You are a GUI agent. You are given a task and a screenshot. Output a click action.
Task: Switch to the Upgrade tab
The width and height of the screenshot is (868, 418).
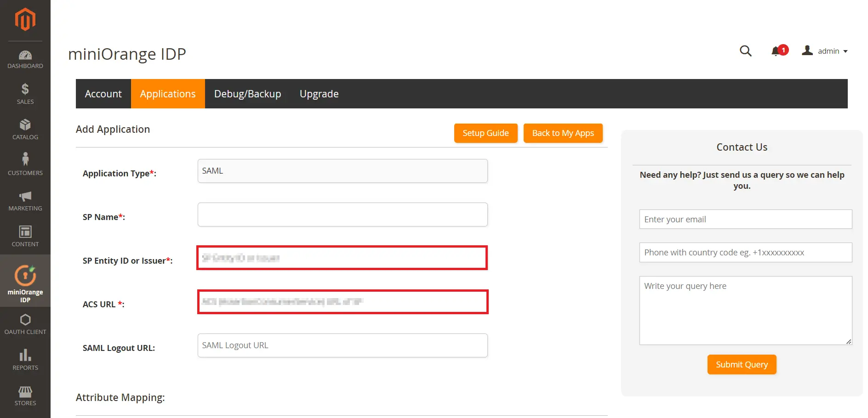point(319,94)
